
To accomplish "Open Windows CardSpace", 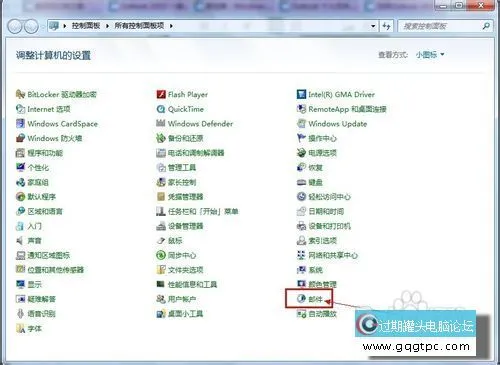I will coord(57,124).
